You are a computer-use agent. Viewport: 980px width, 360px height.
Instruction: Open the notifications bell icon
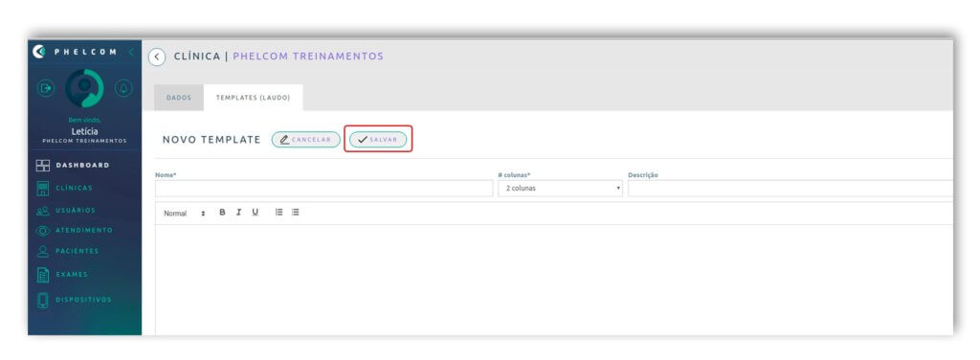pos(123,89)
